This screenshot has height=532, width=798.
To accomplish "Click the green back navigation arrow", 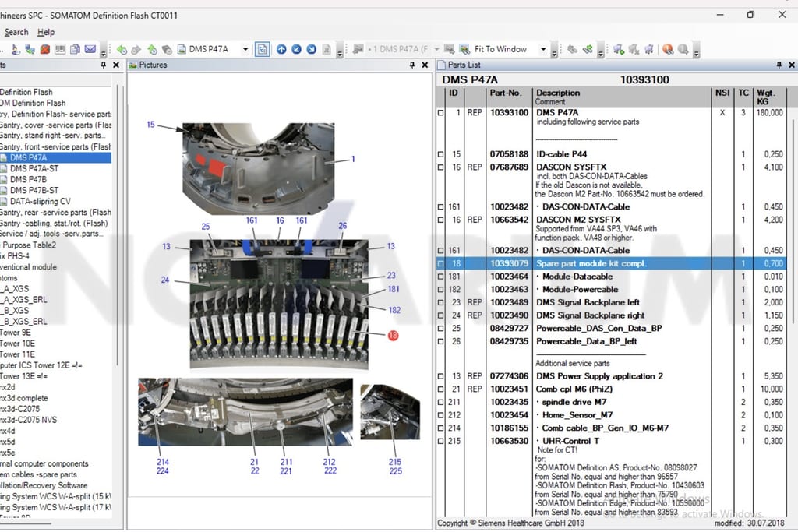I will [122, 49].
